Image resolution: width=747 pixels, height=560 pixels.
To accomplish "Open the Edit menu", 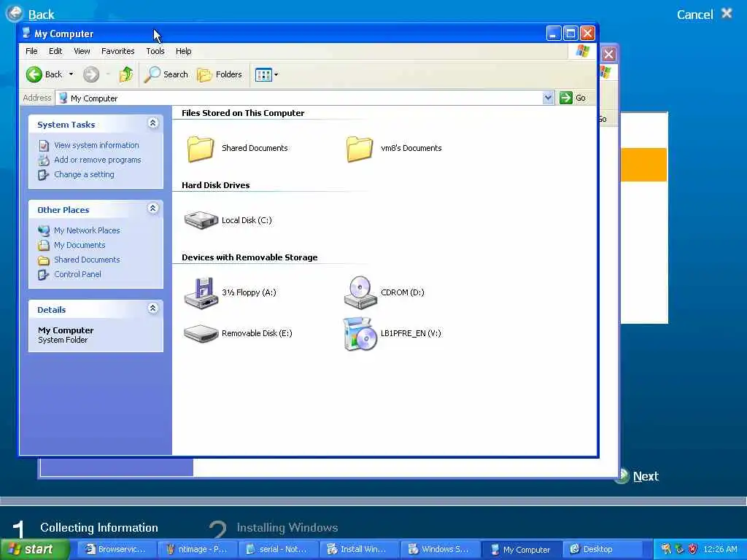I will [x=55, y=51].
